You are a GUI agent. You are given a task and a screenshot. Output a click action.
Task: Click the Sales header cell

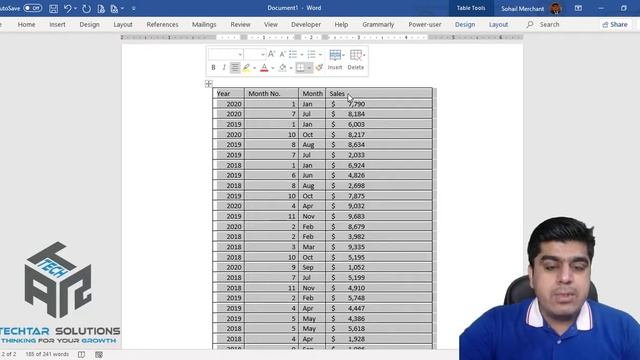coord(379,93)
